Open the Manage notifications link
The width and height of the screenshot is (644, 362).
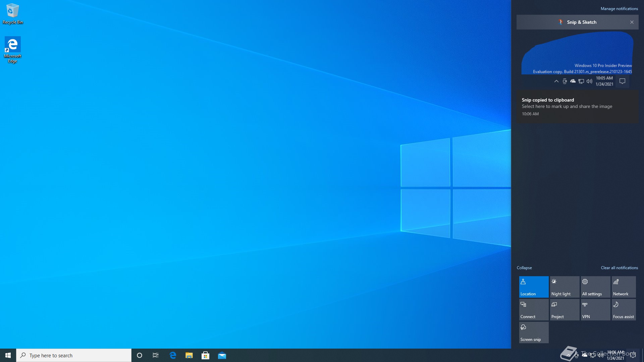(x=619, y=9)
